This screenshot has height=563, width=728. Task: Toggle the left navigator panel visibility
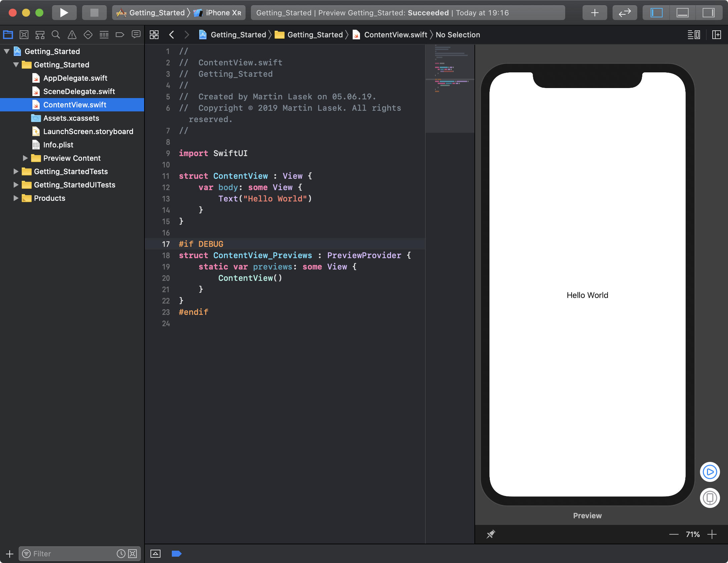(x=656, y=12)
